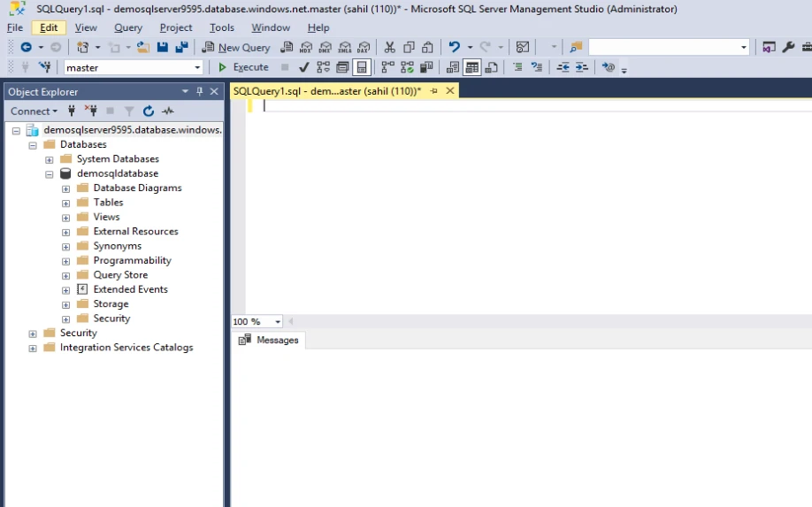Collapse the demosqldatabase node
812x507 pixels.
pos(50,174)
